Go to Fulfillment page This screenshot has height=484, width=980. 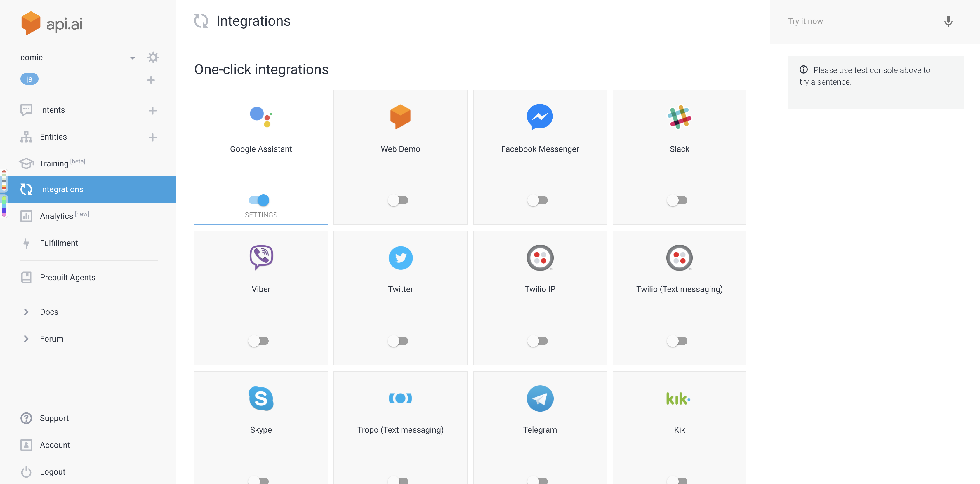click(x=59, y=243)
